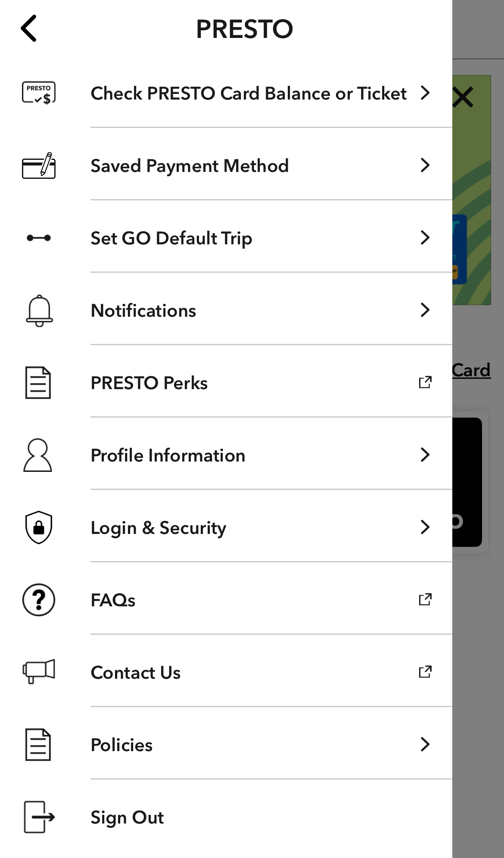Click the external link icon beside FAQs
This screenshot has width=504, height=858.
point(425,599)
